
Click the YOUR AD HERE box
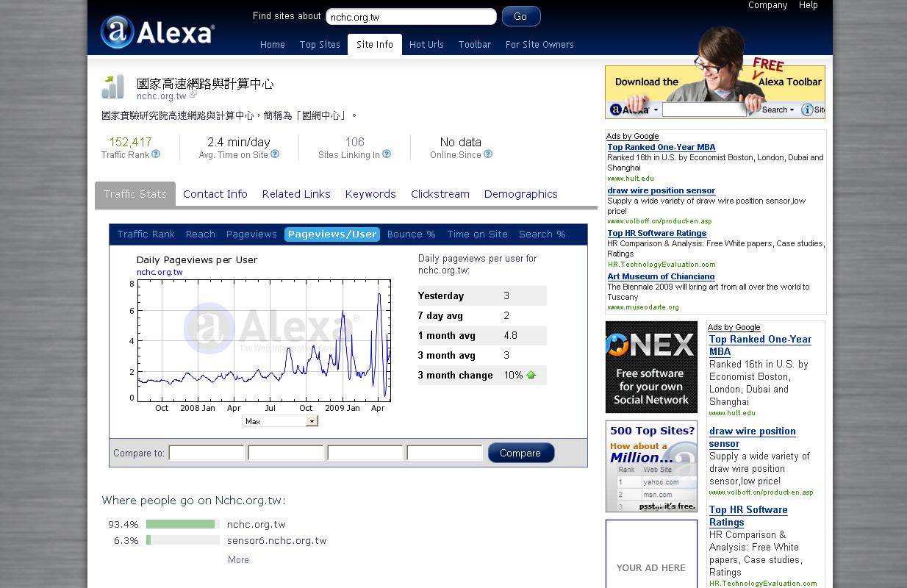tap(651, 554)
